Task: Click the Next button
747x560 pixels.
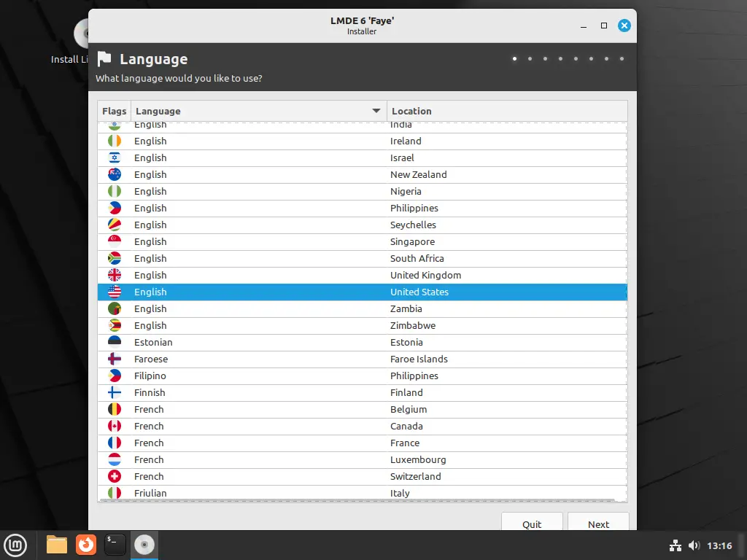Action: pos(598,522)
